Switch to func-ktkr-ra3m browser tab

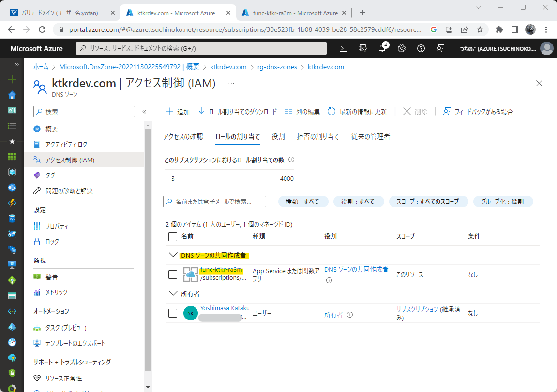[x=294, y=13]
